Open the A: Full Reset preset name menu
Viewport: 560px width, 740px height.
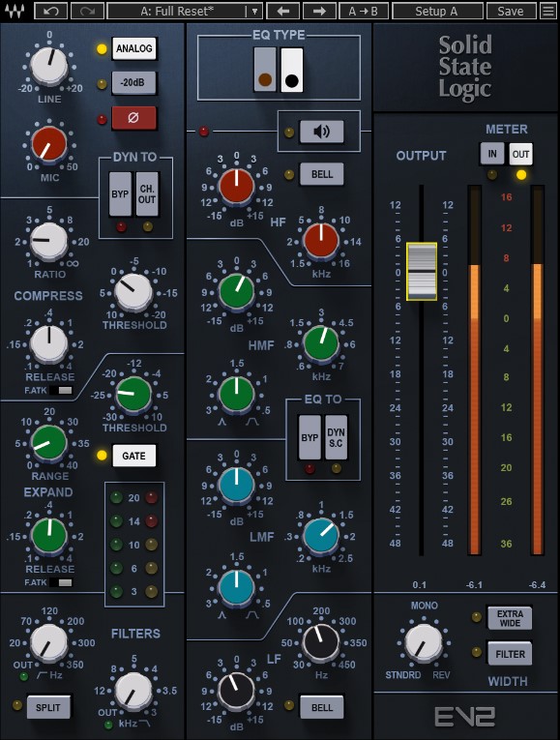coord(177,11)
